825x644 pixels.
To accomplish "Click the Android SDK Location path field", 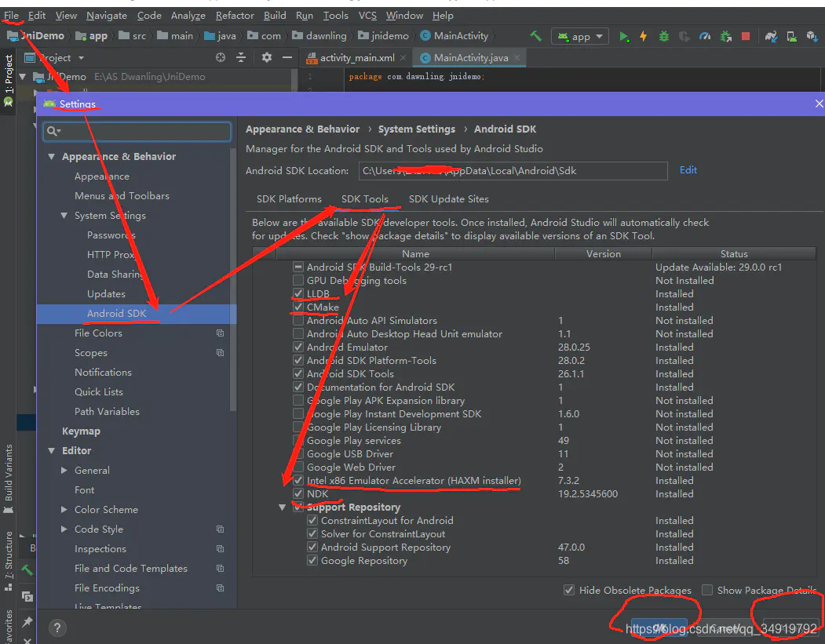I will pyautogui.click(x=513, y=170).
